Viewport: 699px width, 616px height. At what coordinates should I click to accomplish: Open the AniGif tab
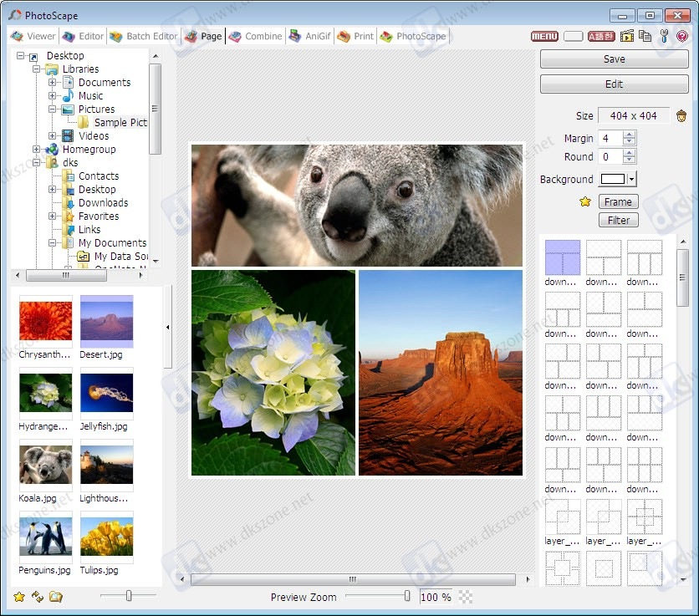[x=310, y=36]
